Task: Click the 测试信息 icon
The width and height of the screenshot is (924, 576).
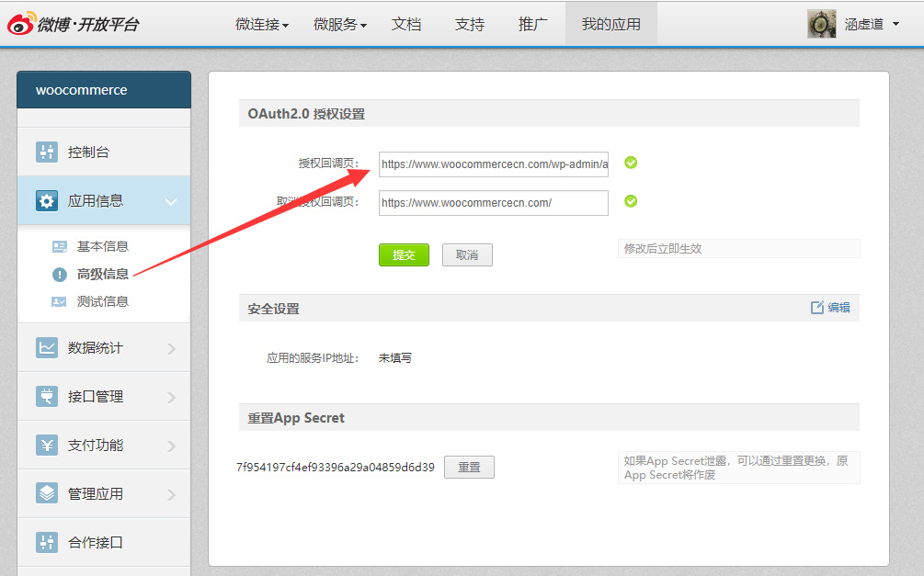Action: point(59,302)
